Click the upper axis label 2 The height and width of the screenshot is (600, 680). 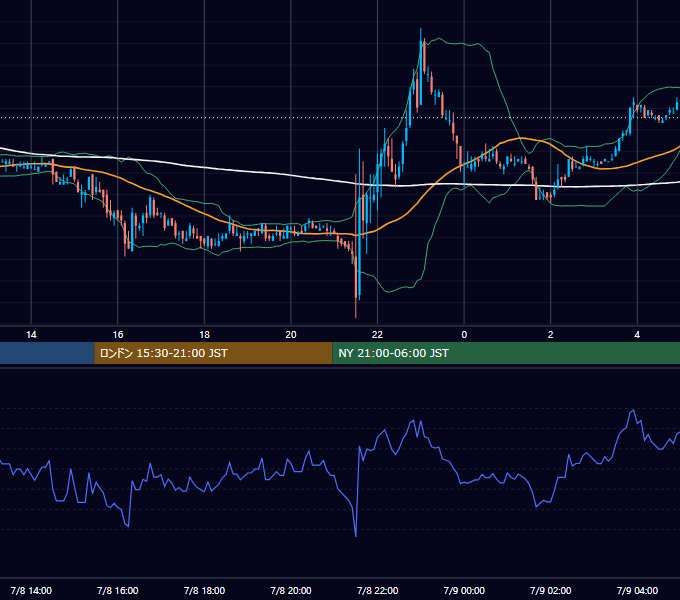tap(550, 335)
